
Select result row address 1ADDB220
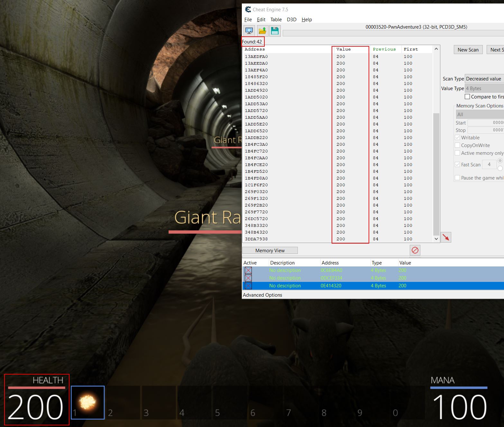tap(338, 137)
